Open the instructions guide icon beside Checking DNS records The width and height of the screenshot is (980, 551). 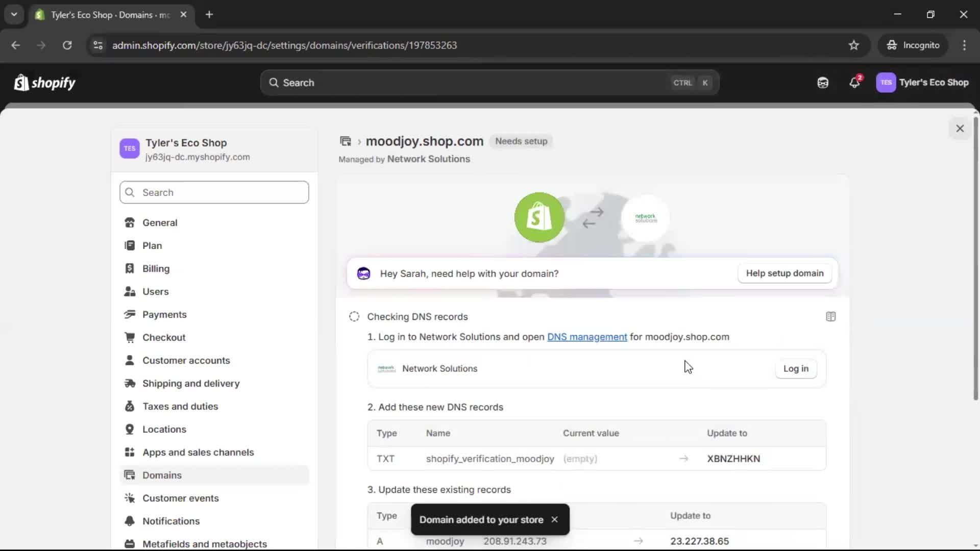coord(831,317)
